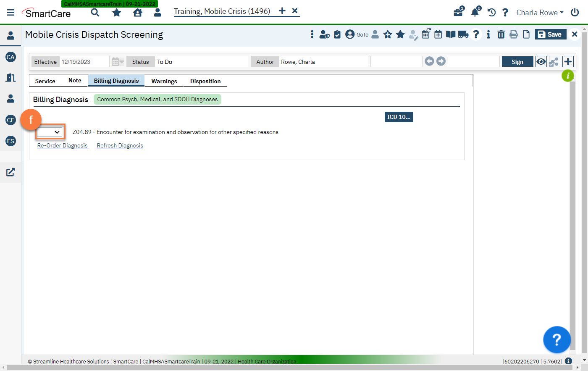Click the eye preview icon beside Sign
This screenshot has width=588, height=371.
[541, 61]
